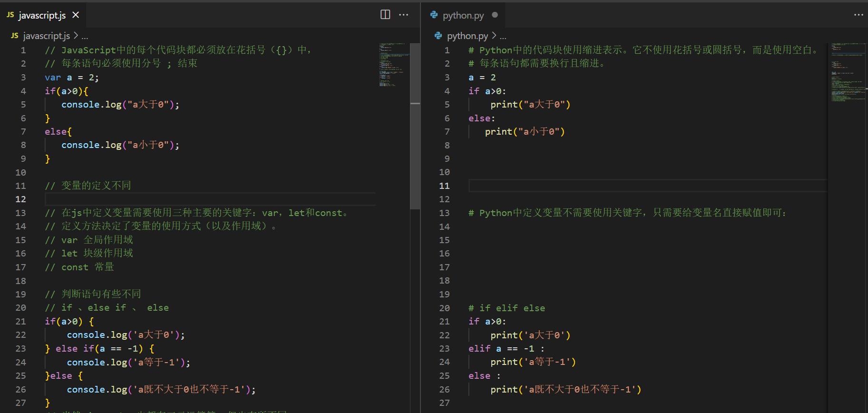Click line number 21 in javascript.js

click(x=20, y=321)
